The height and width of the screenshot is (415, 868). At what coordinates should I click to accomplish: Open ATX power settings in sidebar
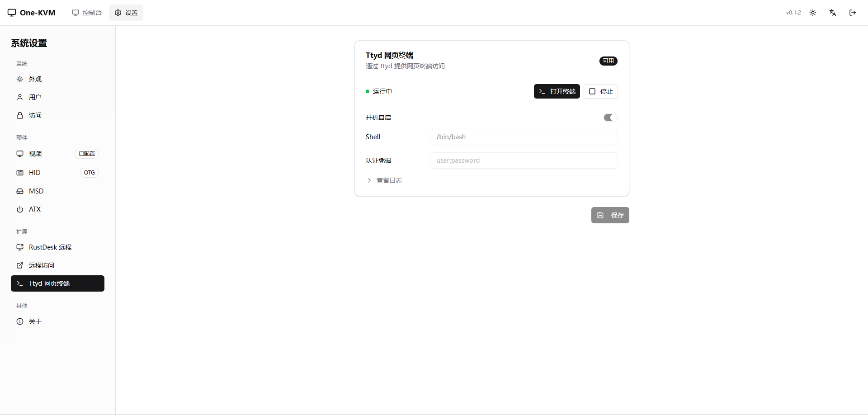(x=35, y=209)
